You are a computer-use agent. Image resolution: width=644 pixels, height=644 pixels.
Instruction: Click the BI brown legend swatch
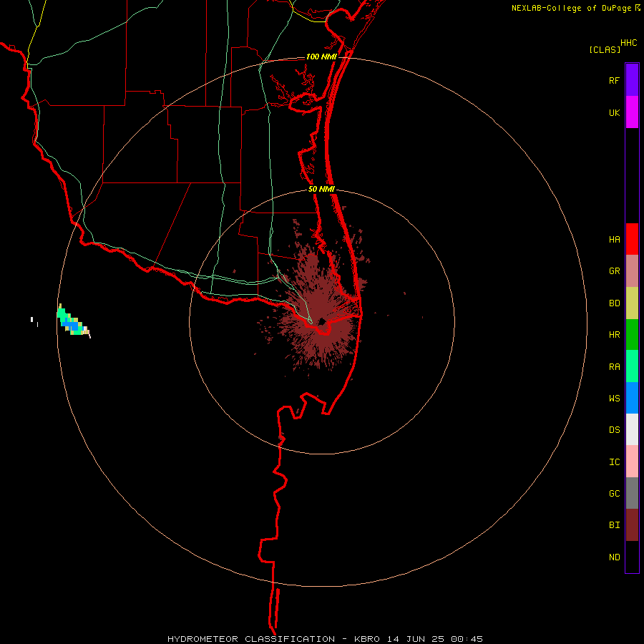point(632,525)
